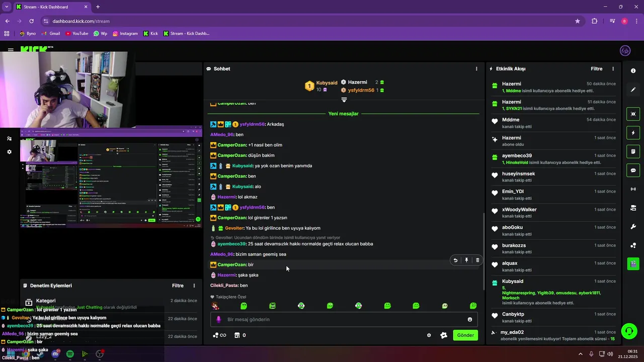The image size is (644, 362).
Task: Click the xWoodyWalker activity entry
Action: pos(553,212)
